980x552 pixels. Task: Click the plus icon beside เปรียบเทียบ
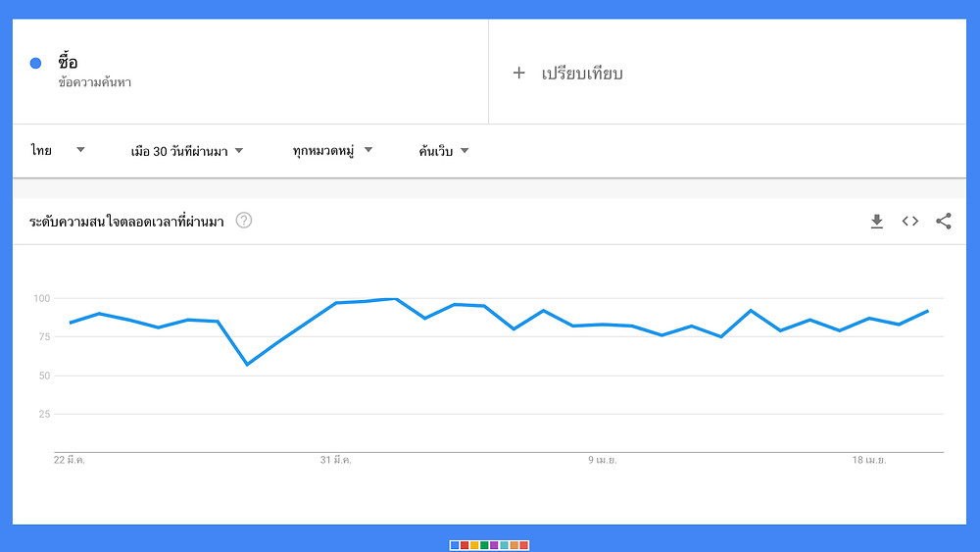(518, 74)
